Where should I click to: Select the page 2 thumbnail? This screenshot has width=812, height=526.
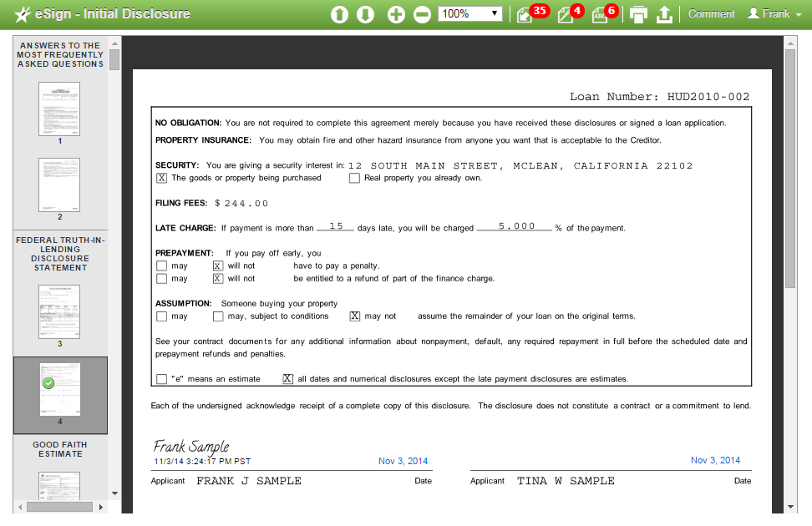tap(59, 185)
